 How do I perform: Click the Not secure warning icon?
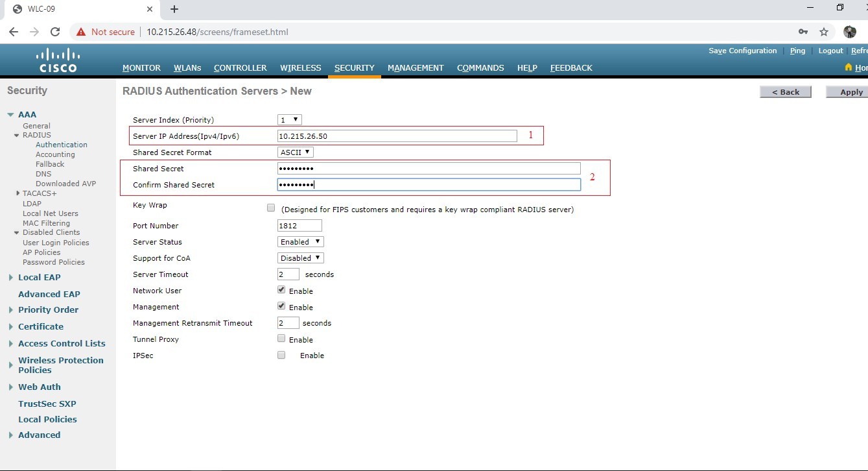point(81,32)
